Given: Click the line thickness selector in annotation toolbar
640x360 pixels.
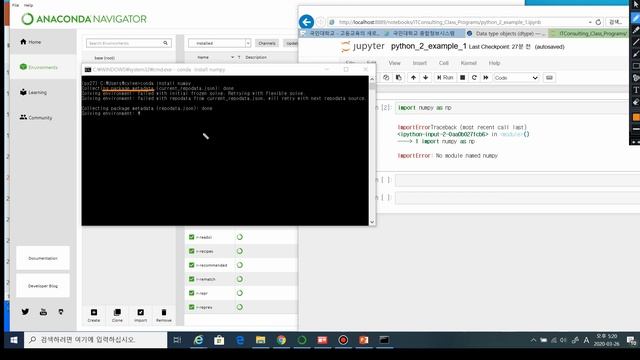Looking at the screenshot, I should (636, 129).
